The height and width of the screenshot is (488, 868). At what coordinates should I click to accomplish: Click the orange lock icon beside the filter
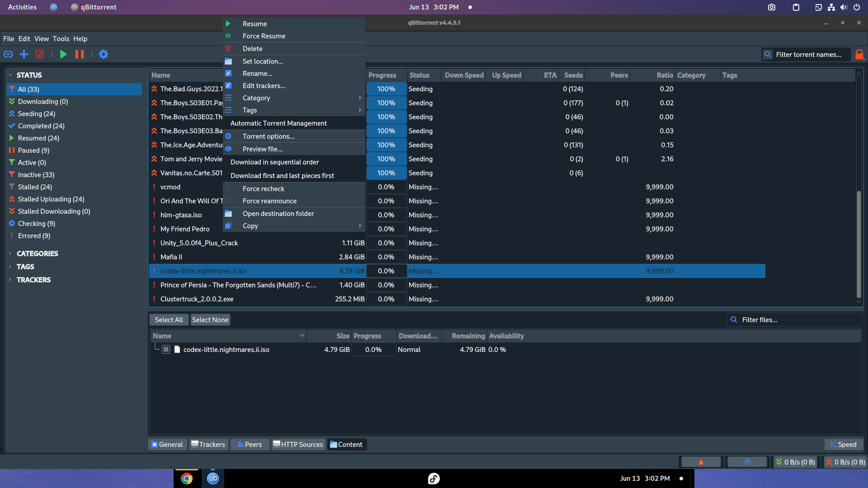click(x=859, y=55)
